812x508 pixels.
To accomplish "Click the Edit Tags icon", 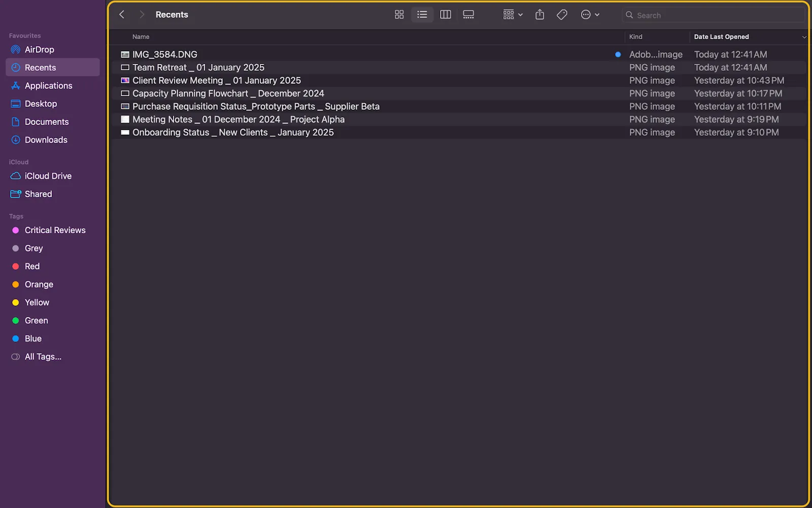I will (562, 15).
